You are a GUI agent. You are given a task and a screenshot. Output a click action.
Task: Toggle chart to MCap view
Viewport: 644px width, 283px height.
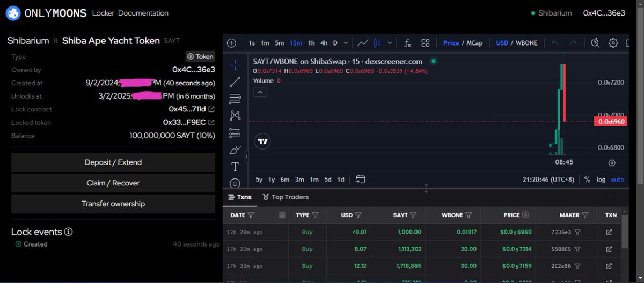pyautogui.click(x=474, y=43)
